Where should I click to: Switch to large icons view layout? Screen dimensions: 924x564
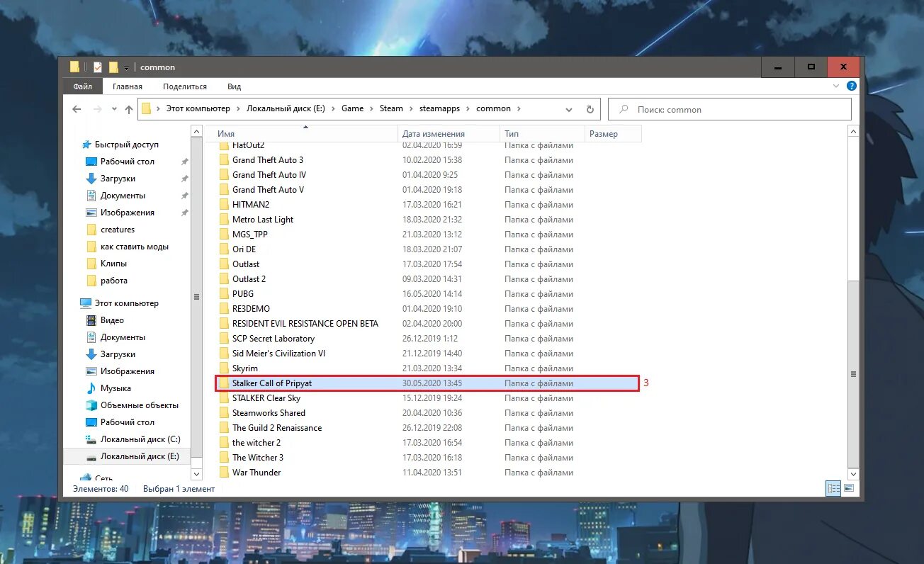pyautogui.click(x=849, y=488)
